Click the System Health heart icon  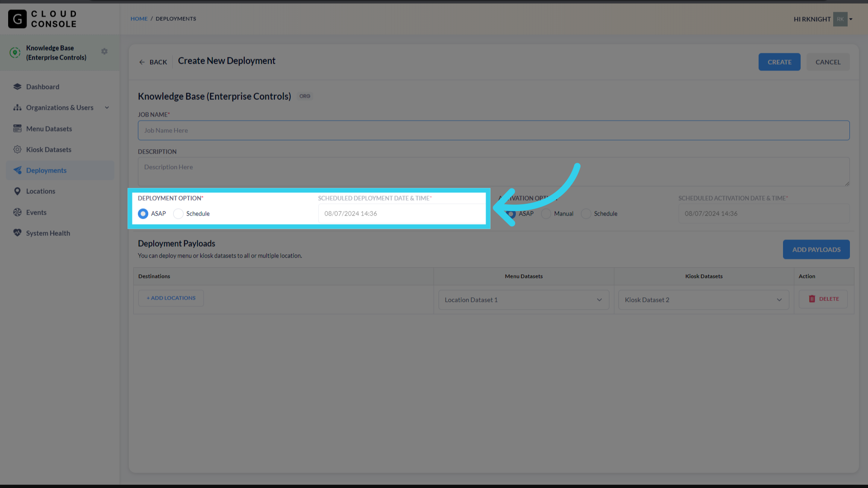17,233
